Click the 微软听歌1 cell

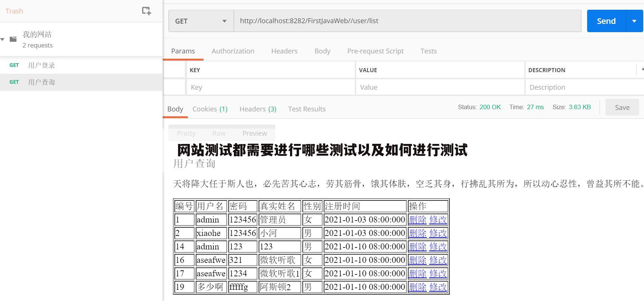280,273
